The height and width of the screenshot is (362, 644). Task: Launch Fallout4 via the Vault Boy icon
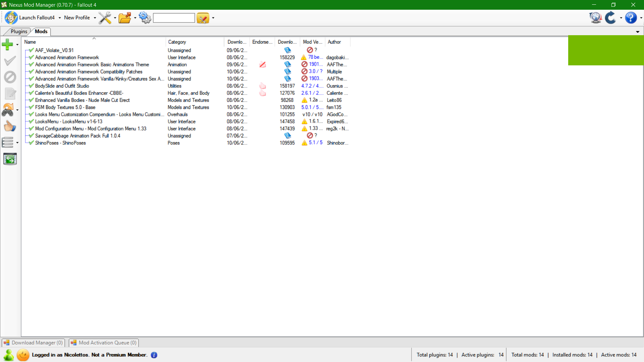(11, 18)
